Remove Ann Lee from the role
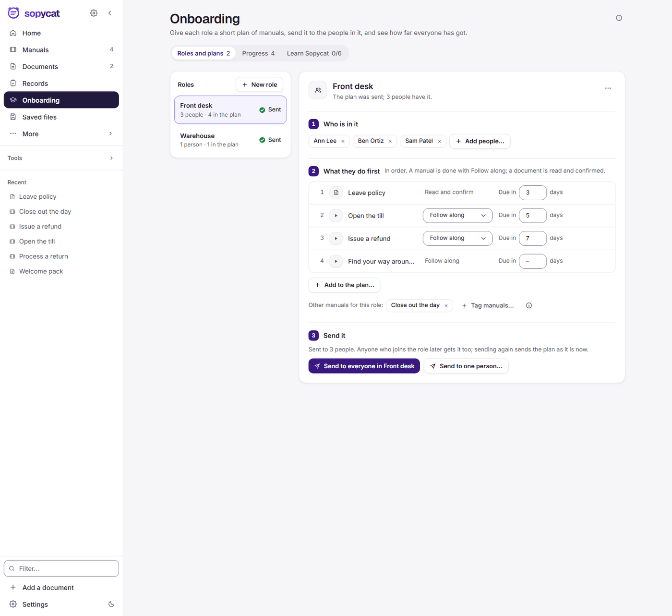This screenshot has height=616, width=672. point(343,141)
